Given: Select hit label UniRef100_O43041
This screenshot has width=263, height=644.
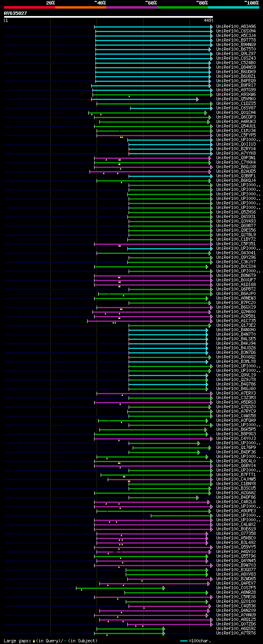Looking at the screenshot, I should pos(236,253).
